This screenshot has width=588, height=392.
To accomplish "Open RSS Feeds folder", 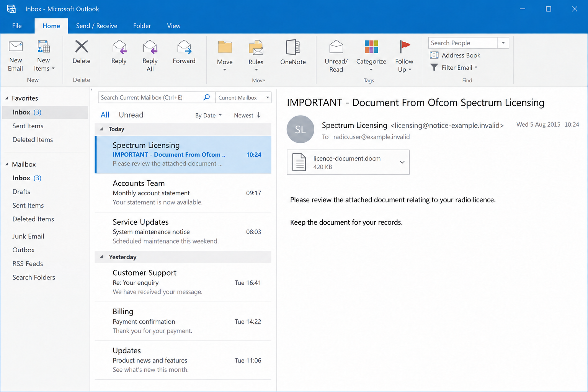I will click(28, 264).
